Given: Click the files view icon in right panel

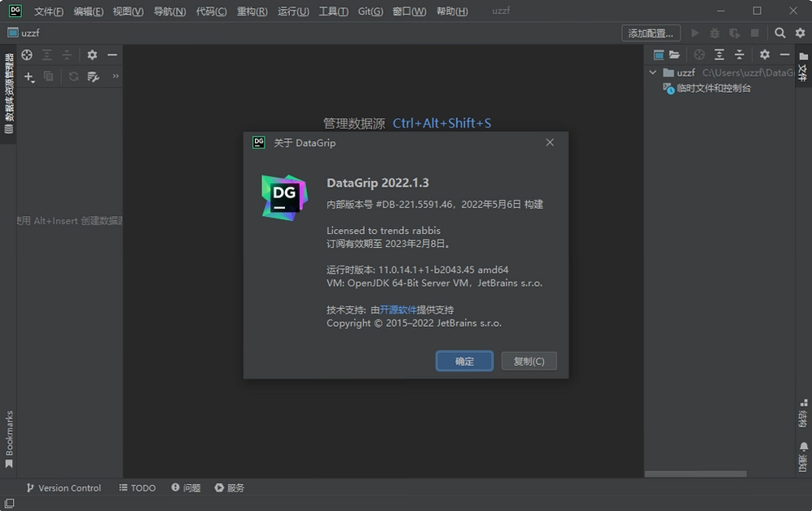Looking at the screenshot, I should [x=659, y=55].
